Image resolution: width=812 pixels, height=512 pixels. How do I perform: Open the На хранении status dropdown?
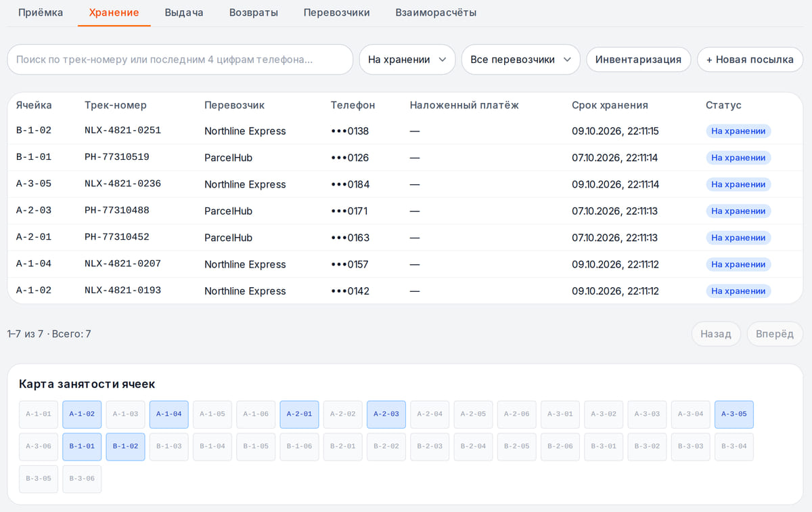tap(407, 60)
